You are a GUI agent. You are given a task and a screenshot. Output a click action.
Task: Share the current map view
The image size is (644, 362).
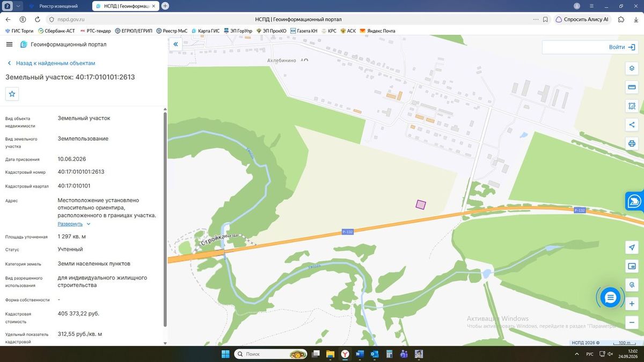tap(632, 125)
